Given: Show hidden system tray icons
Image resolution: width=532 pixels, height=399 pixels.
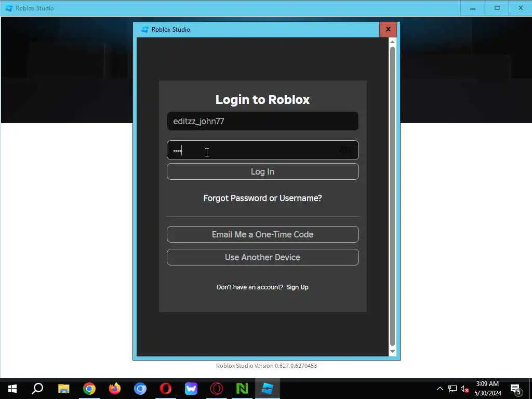Looking at the screenshot, I should 440,389.
